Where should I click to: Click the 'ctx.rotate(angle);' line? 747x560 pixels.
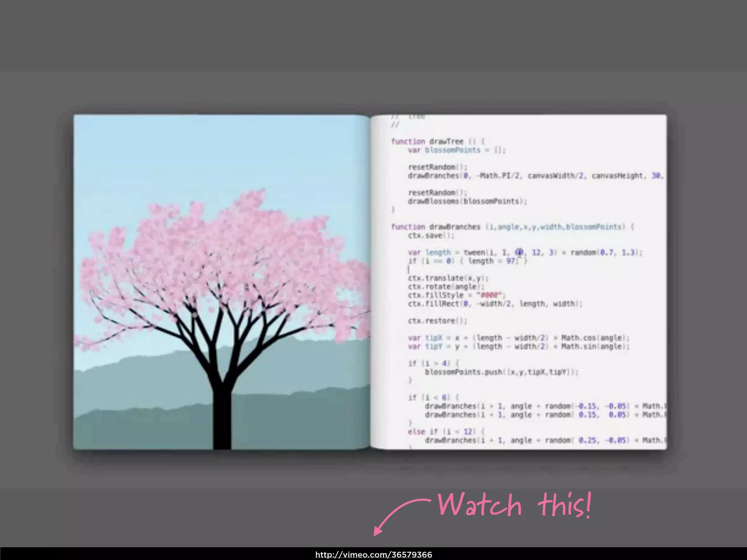click(x=446, y=287)
